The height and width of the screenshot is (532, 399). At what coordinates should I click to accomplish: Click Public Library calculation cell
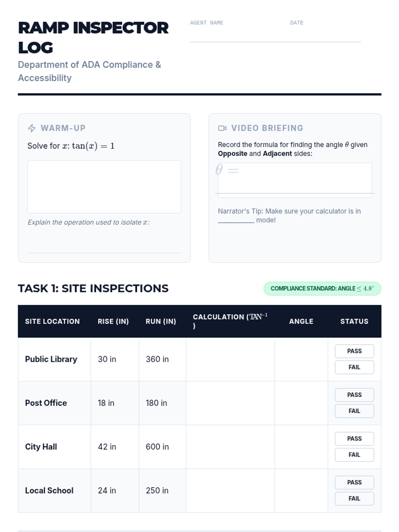tap(230, 359)
